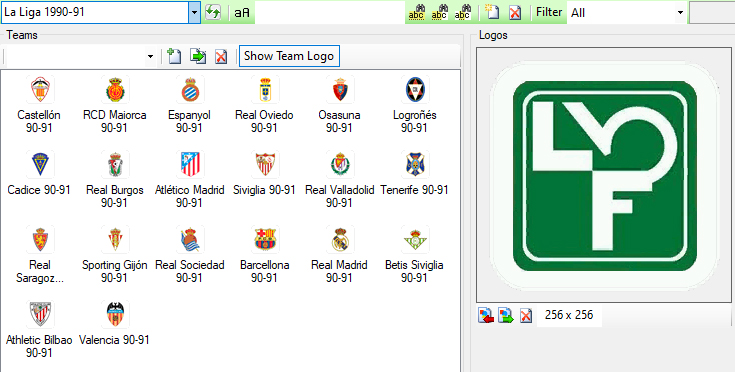Select the Osasuna 90-91 crest

(x=340, y=89)
